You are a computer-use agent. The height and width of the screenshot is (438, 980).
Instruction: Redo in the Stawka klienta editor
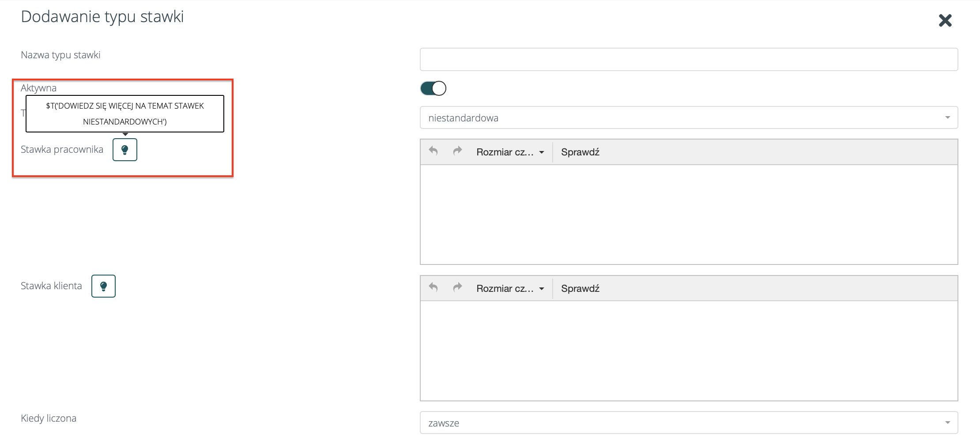click(457, 288)
